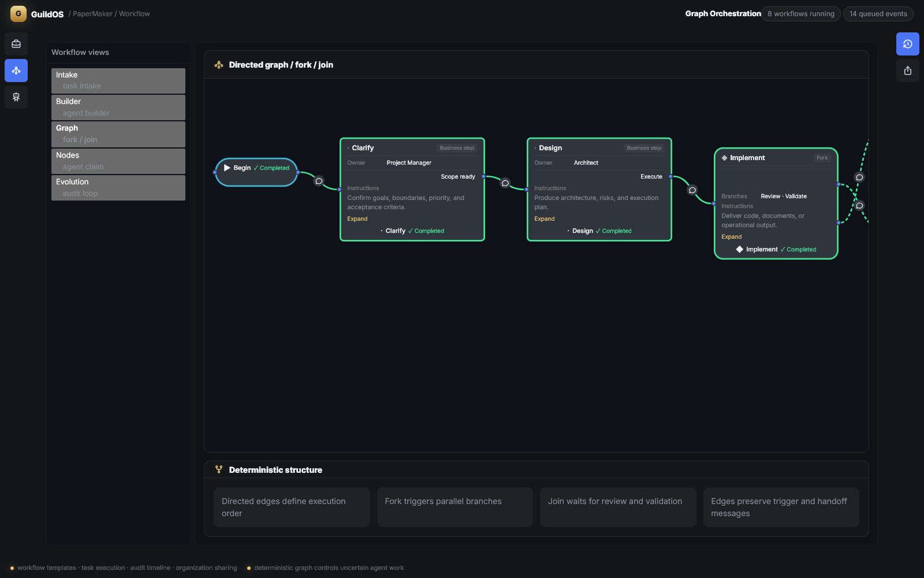Click the Execute output port on Design
This screenshot has height=578, width=924.
(x=670, y=177)
